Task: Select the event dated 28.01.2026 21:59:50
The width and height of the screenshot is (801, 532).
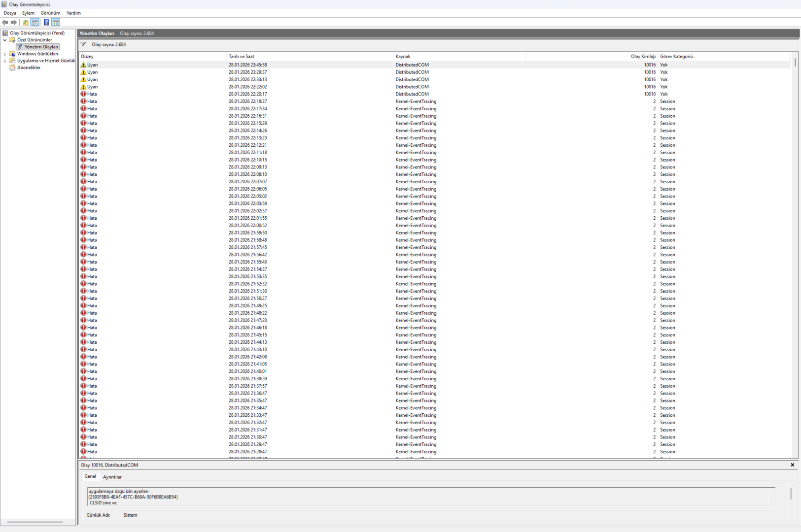Action: pos(435,233)
